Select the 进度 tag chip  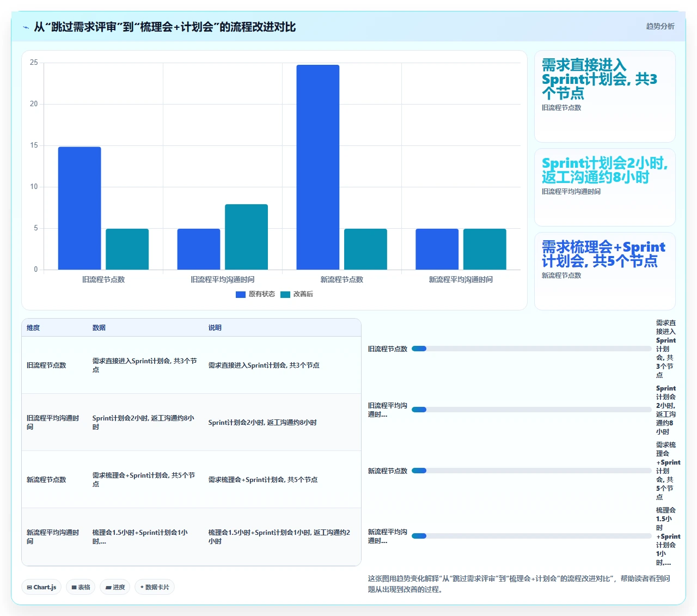[x=115, y=587]
